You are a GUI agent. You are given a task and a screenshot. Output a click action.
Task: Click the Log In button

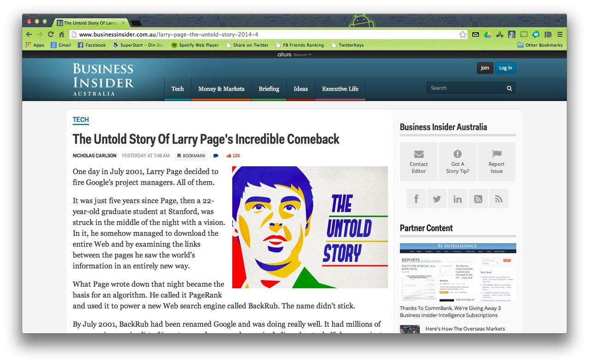tap(505, 68)
